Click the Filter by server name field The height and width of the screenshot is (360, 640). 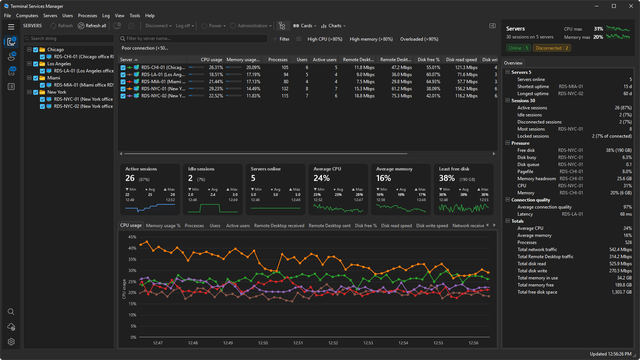193,38
